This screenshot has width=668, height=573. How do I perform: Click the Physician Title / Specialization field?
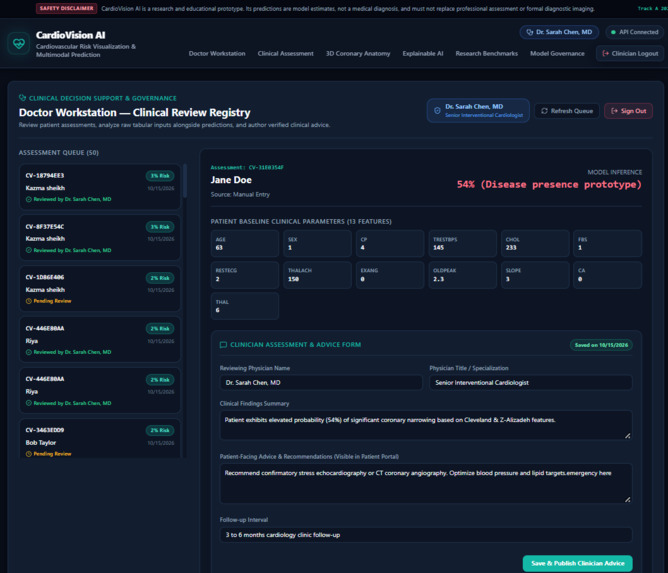click(x=531, y=383)
